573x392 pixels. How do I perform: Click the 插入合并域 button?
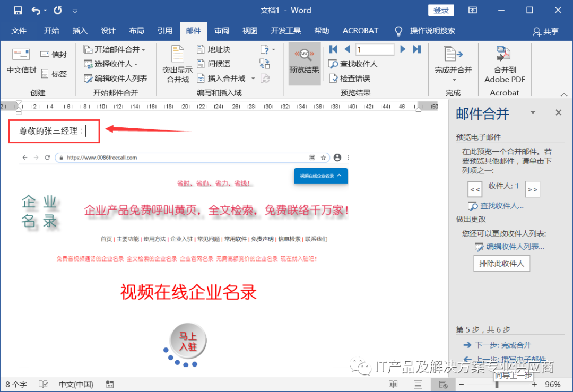tap(221, 78)
